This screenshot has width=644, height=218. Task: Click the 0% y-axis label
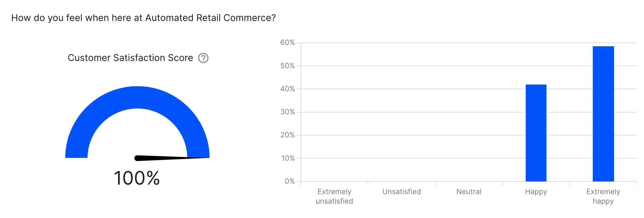click(289, 181)
